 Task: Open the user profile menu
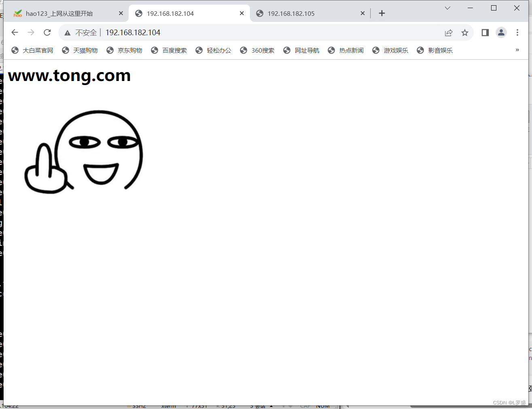click(501, 33)
